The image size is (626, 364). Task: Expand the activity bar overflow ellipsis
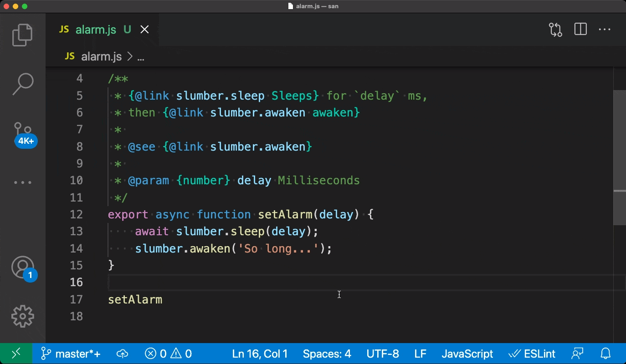tap(22, 182)
